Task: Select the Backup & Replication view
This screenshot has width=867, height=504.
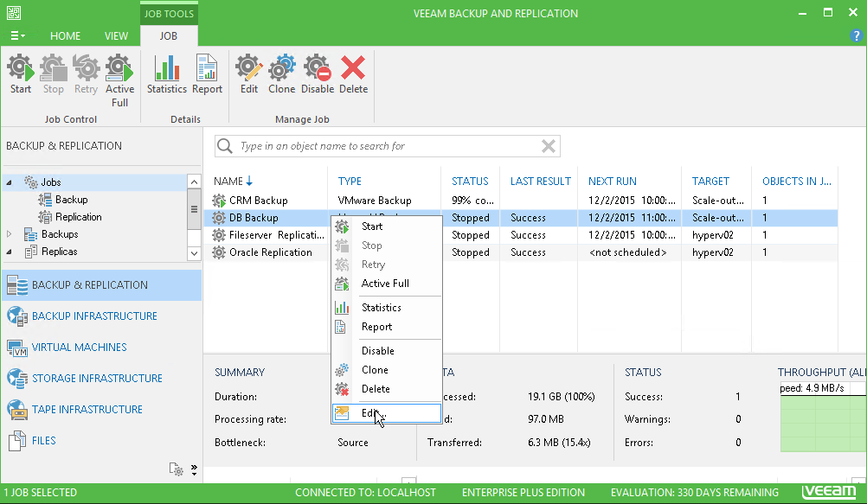Action: tap(102, 285)
